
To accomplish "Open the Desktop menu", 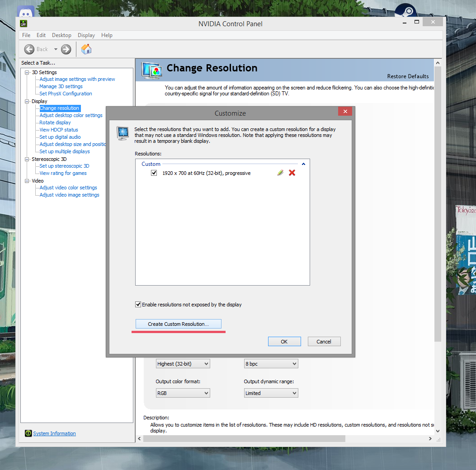I will click(x=61, y=35).
